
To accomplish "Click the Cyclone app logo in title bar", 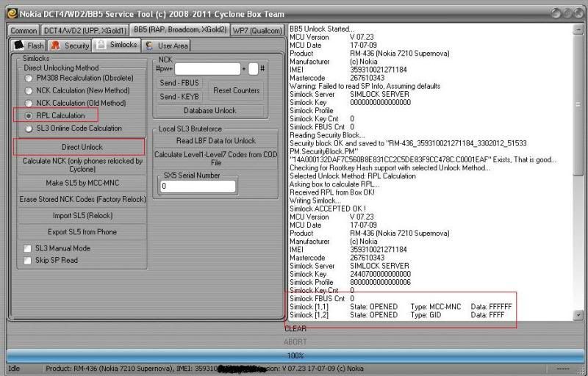I will point(11,12).
